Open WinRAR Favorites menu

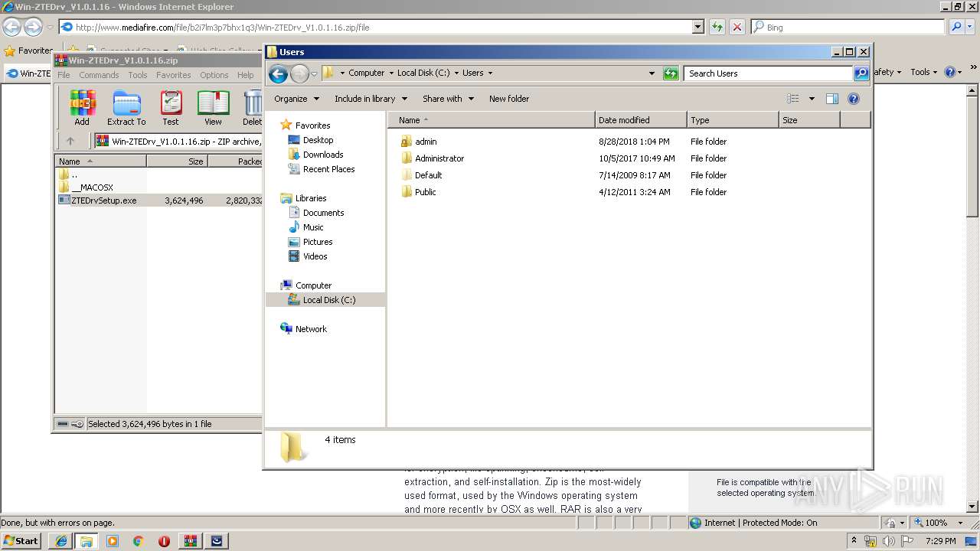174,75
